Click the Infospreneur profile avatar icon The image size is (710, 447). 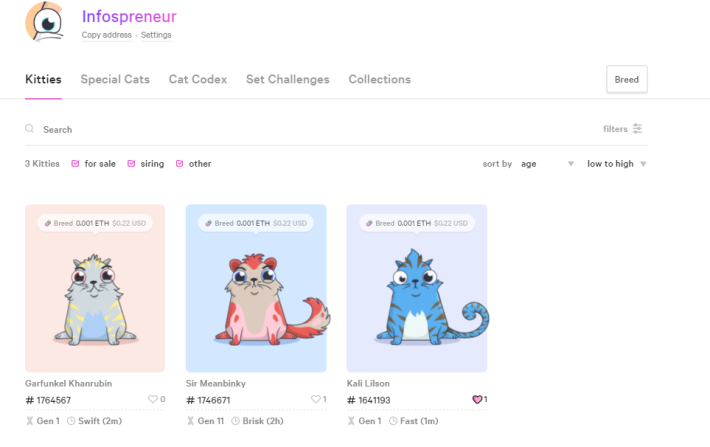pos(44,22)
